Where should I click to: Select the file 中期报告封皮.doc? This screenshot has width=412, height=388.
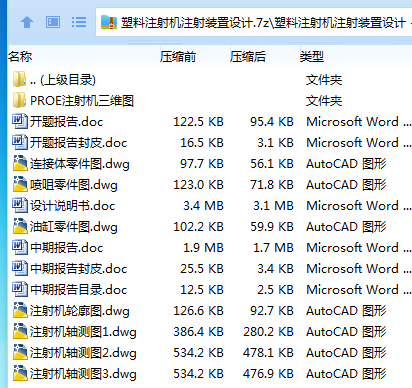(78, 269)
